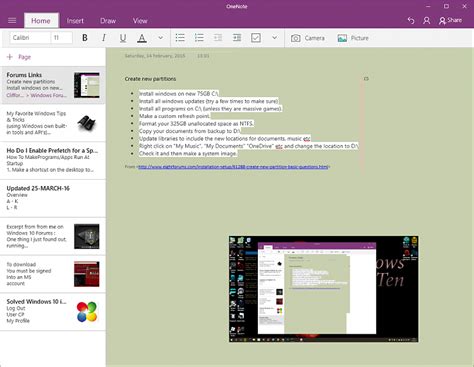Insert a to-do checkbox tag
The width and height of the screenshot is (474, 367).
[x=256, y=38]
